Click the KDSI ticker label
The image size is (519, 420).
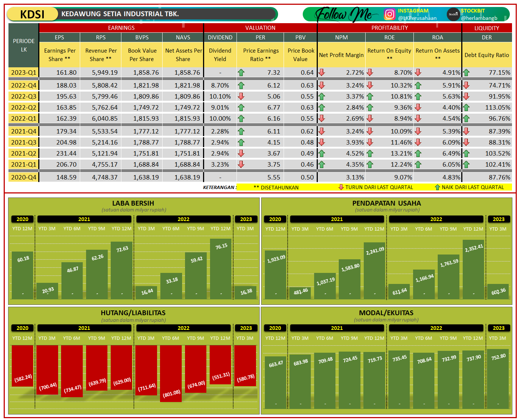[x=32, y=14]
